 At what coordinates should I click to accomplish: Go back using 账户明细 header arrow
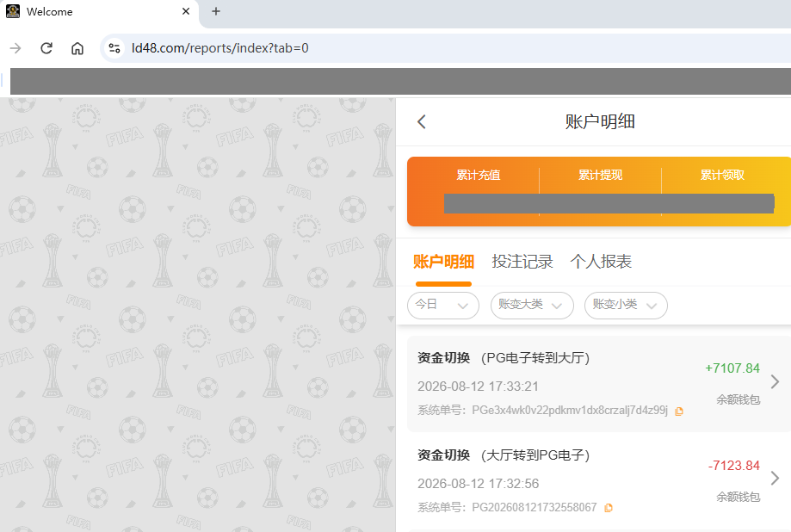coord(422,121)
